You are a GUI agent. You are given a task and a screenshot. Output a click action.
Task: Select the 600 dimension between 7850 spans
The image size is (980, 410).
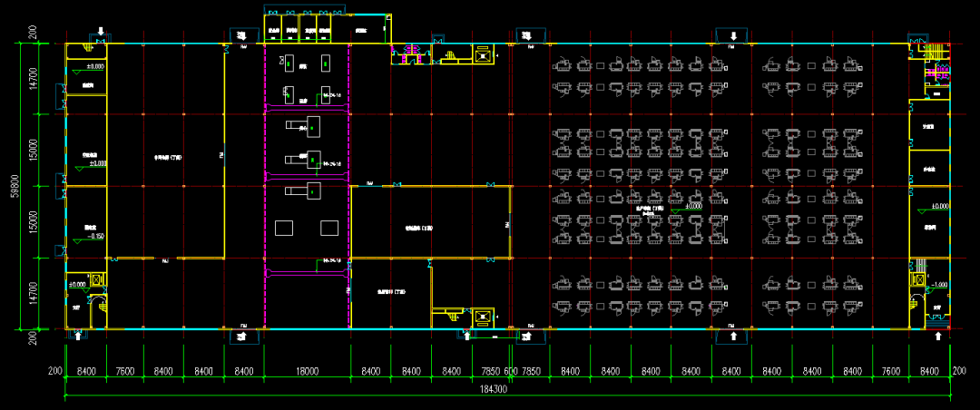coord(511,371)
